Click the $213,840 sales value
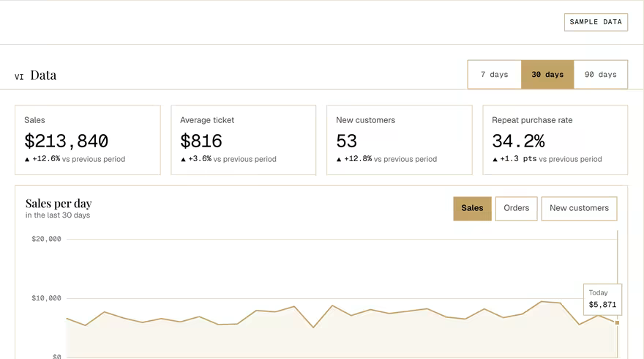This screenshot has width=644, height=359. [66, 141]
